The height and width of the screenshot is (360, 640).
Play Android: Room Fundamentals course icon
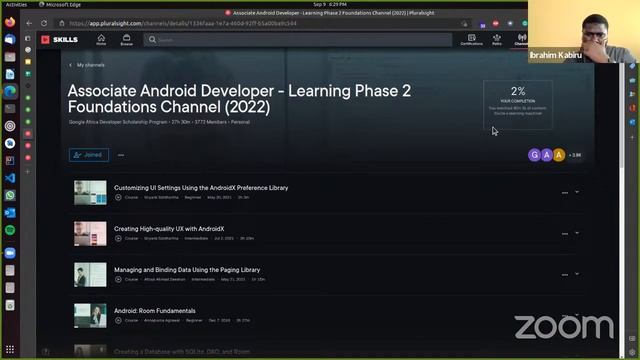point(118,320)
